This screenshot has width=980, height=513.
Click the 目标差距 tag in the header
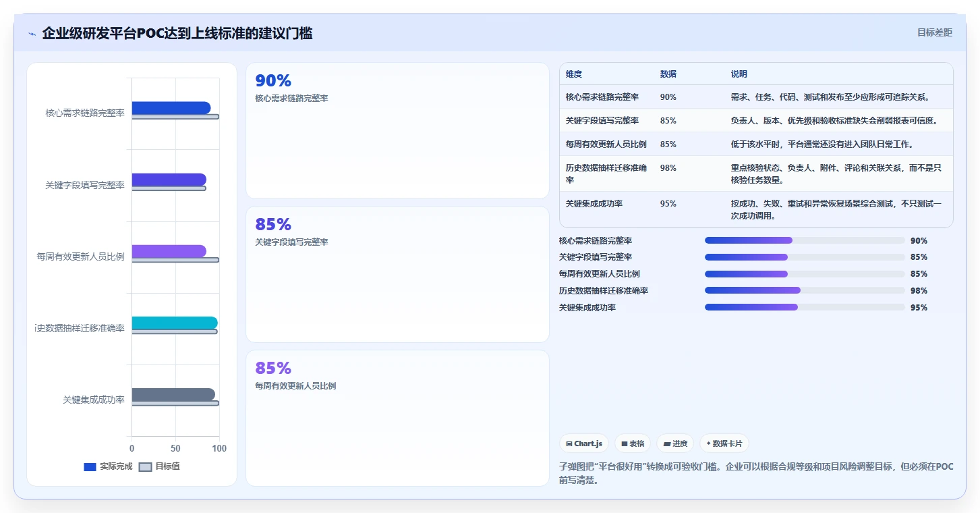click(x=934, y=32)
